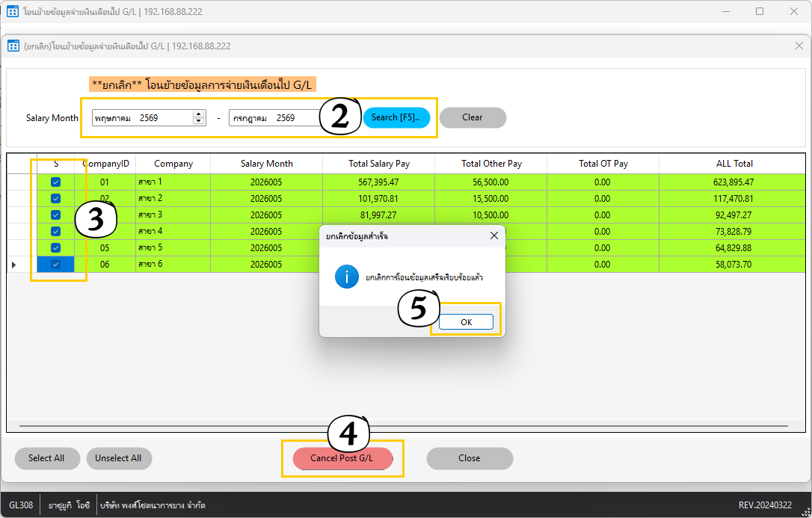Uncheck the checkbox for company 01

click(x=55, y=182)
